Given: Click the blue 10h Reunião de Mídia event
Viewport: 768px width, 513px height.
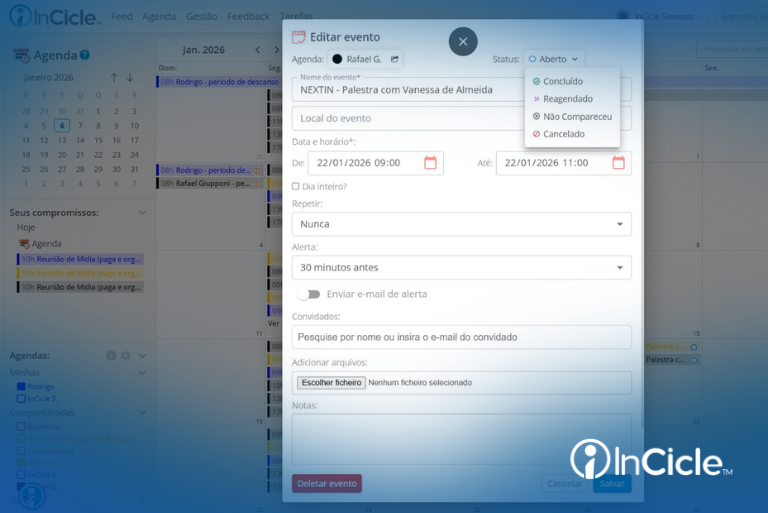Looking at the screenshot, I should 80,259.
